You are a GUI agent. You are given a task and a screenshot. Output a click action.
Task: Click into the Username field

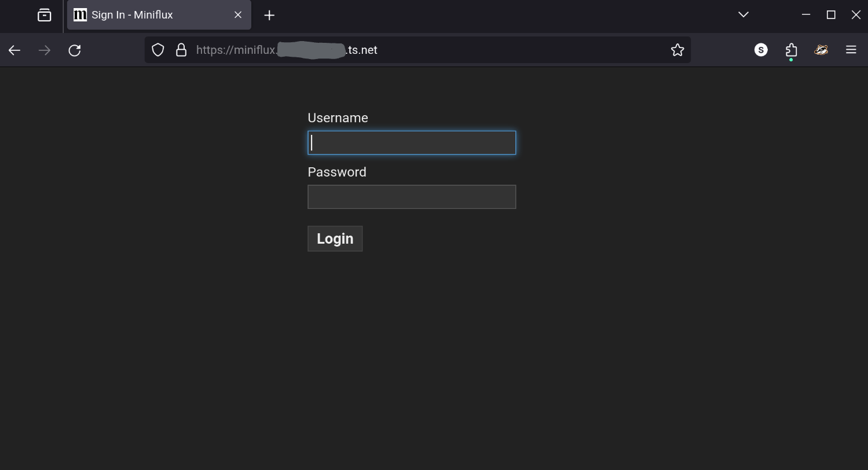pyautogui.click(x=412, y=142)
